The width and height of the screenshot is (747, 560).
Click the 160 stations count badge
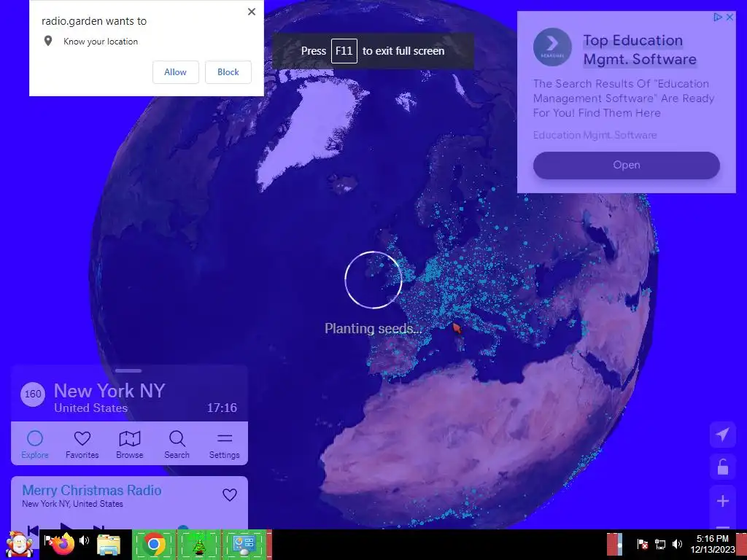[33, 394]
